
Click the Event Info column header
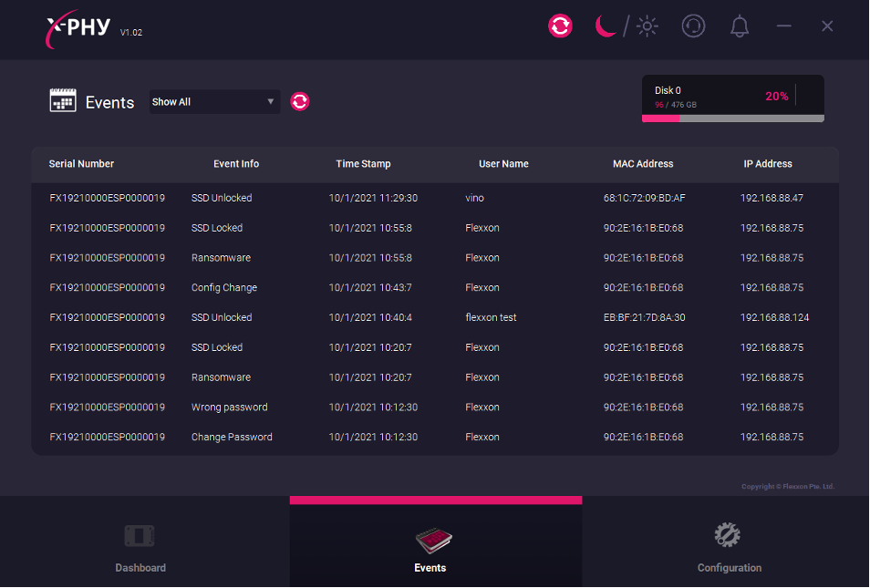[x=236, y=164]
